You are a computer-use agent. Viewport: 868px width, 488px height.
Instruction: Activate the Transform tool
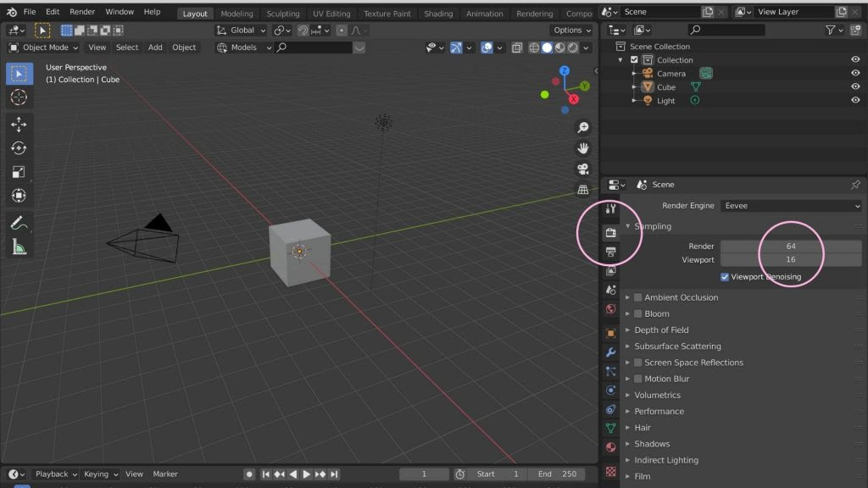19,196
